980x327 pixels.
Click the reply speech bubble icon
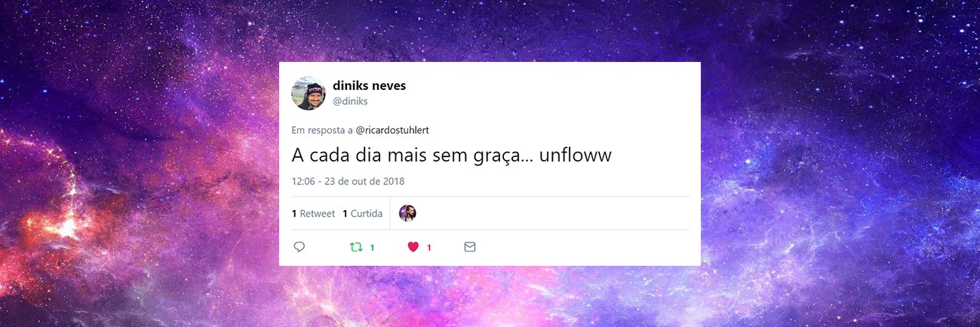tap(299, 247)
